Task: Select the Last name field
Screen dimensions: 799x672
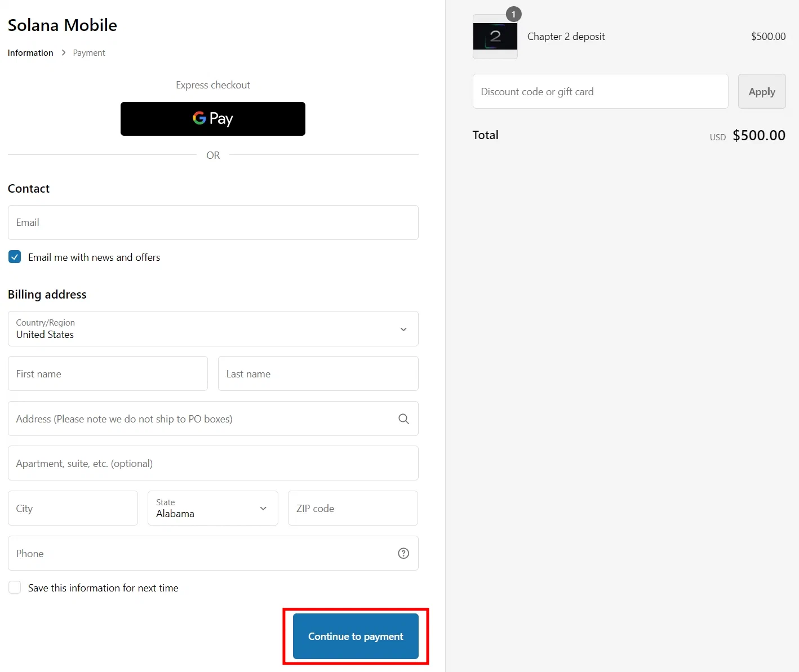Action: click(318, 373)
